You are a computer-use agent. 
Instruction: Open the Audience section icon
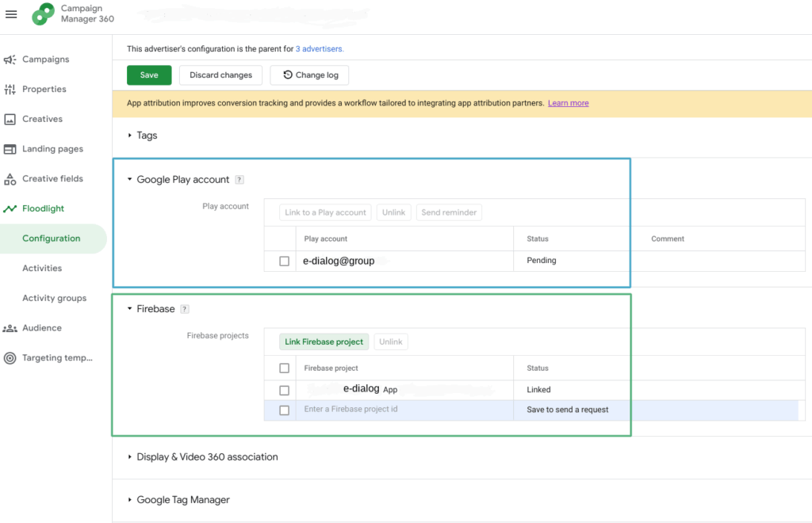coord(11,327)
